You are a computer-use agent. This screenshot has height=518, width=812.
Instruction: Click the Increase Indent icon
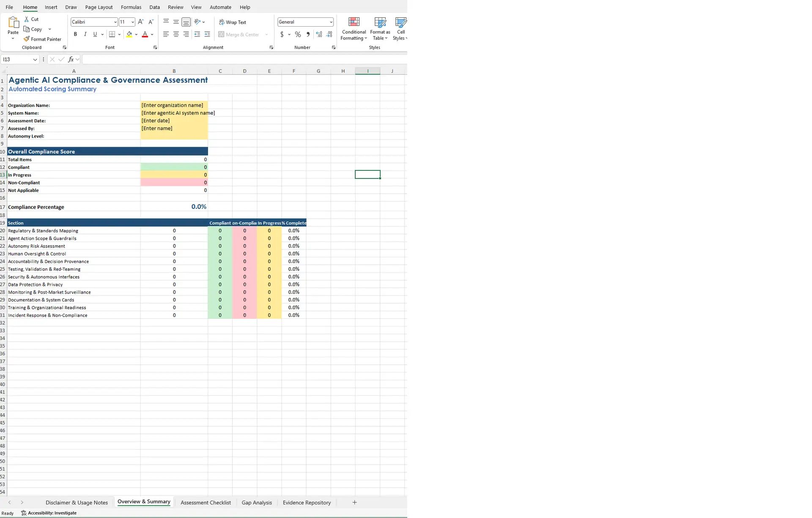207,35
